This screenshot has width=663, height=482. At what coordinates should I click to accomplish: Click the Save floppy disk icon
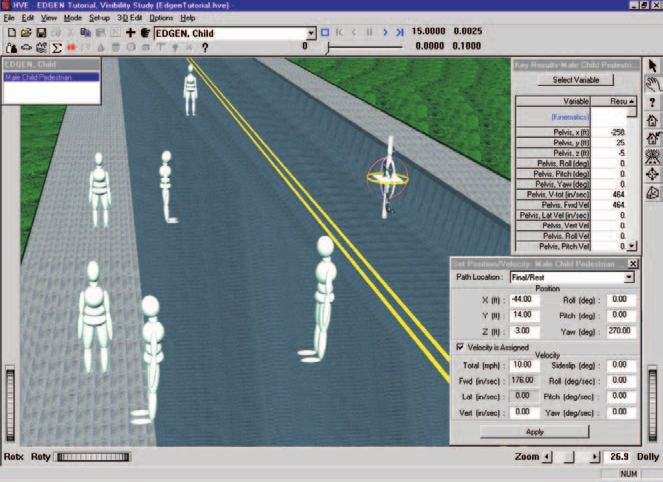point(41,33)
